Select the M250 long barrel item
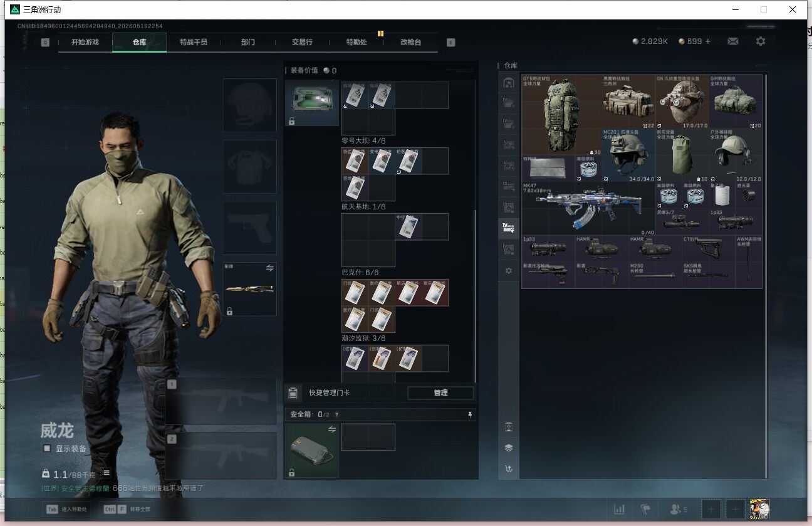812x526 pixels. click(x=655, y=275)
